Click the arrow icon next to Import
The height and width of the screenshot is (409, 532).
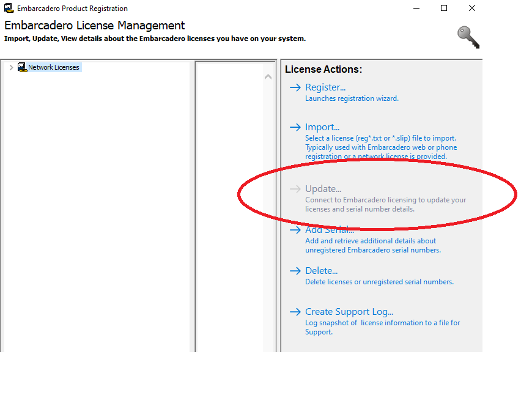tap(295, 127)
